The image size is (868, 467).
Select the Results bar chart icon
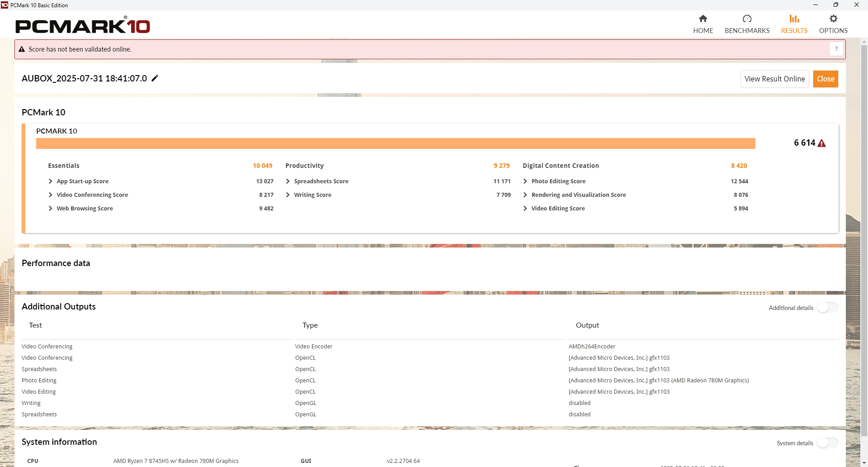[x=794, y=19]
